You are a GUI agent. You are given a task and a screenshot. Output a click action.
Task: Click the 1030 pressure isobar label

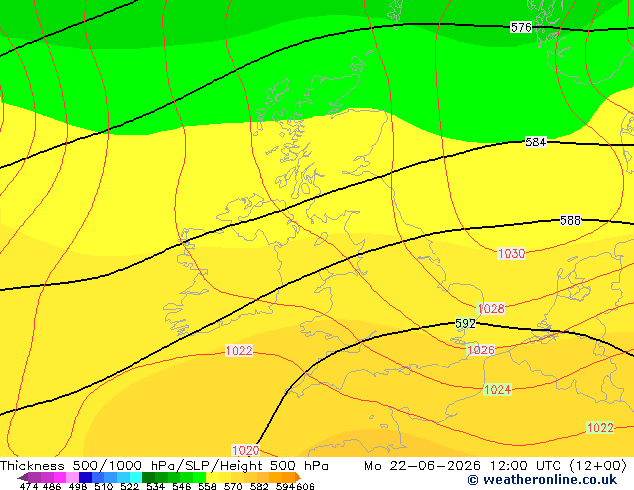511,253
